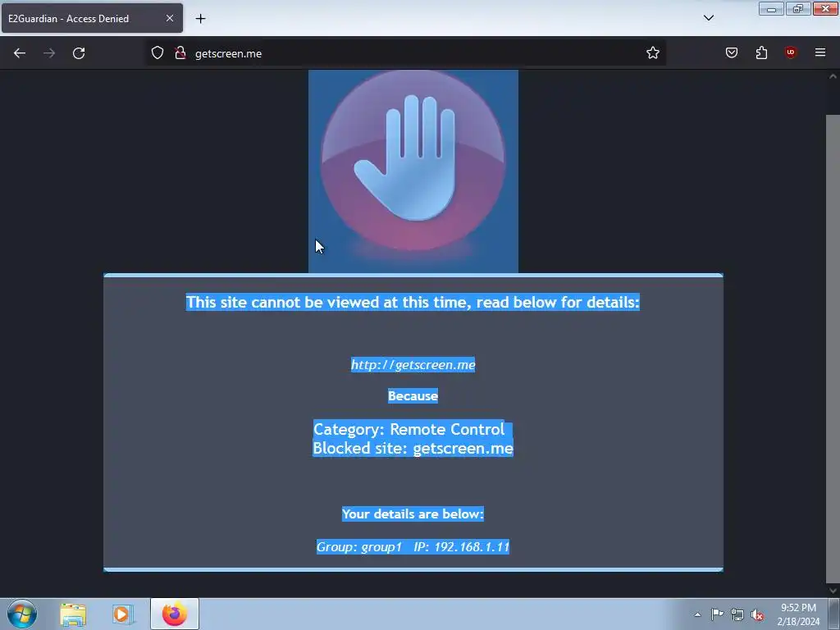The height and width of the screenshot is (630, 840).
Task: Bookmark this page with the star
Action: click(652, 53)
